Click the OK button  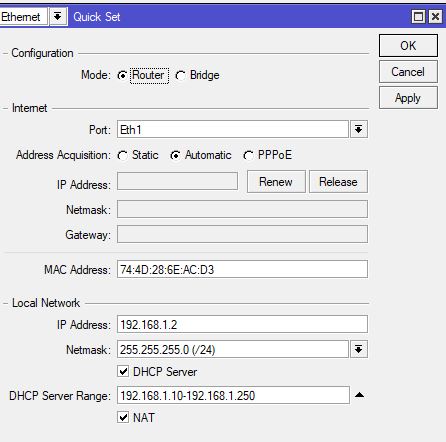(x=408, y=45)
